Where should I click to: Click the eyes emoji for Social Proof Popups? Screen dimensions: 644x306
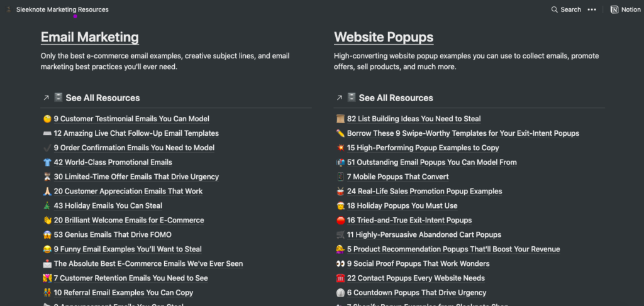click(x=340, y=263)
